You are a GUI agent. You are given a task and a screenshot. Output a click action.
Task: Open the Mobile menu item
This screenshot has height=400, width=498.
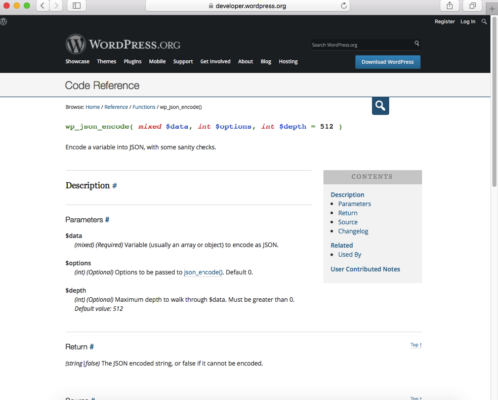point(157,61)
